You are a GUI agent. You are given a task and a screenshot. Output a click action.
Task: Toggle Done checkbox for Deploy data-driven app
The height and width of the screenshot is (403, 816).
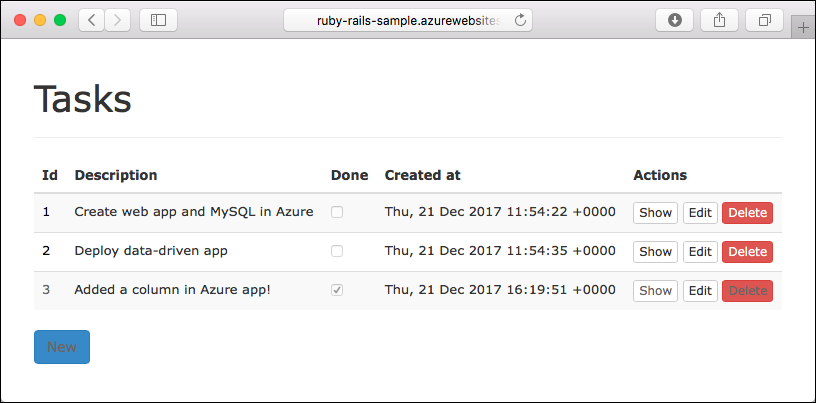(337, 251)
